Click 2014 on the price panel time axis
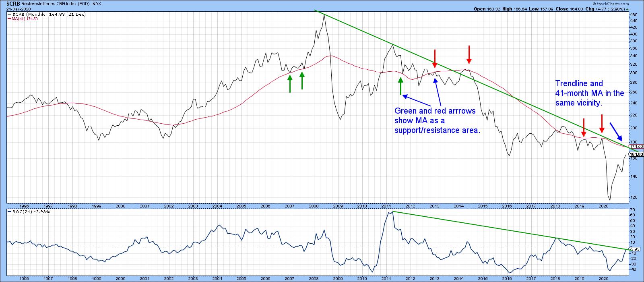Image resolution: width=644 pixels, height=282 pixels. tap(459, 206)
